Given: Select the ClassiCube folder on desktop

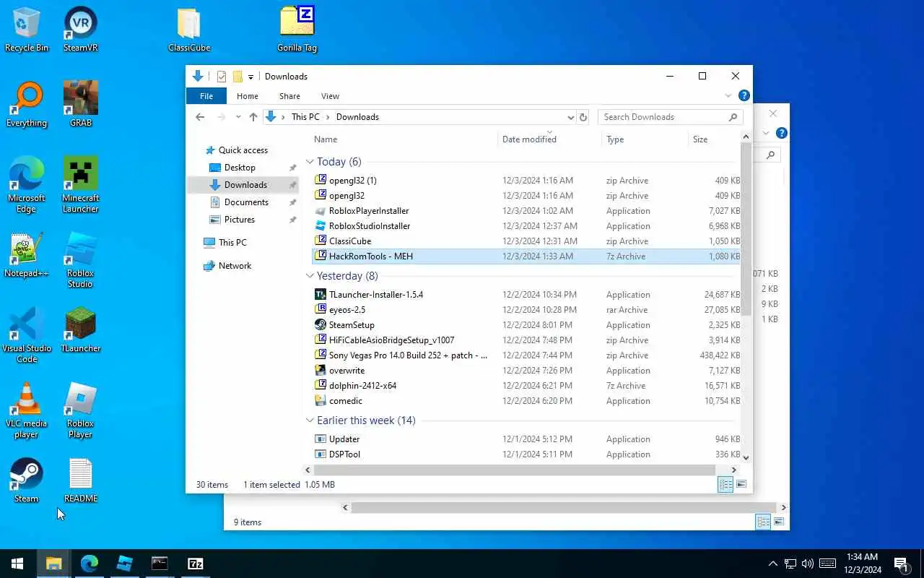Looking at the screenshot, I should coord(189,30).
